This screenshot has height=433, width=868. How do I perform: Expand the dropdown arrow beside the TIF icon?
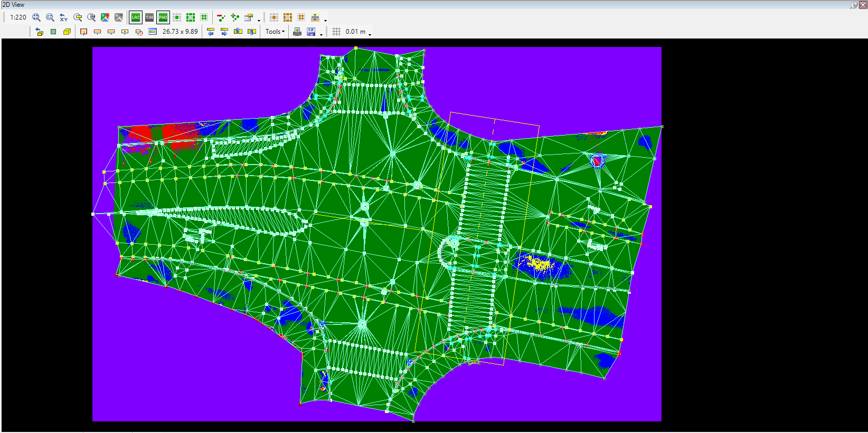pyautogui.click(x=321, y=34)
